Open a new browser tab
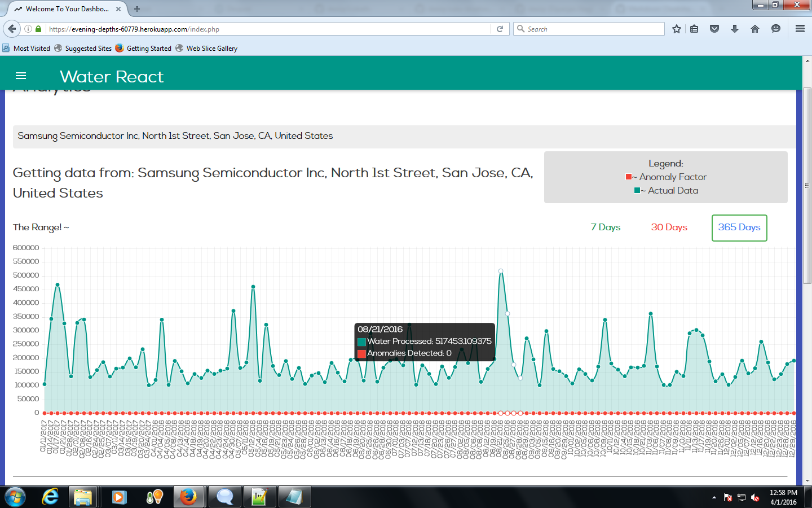 point(137,9)
